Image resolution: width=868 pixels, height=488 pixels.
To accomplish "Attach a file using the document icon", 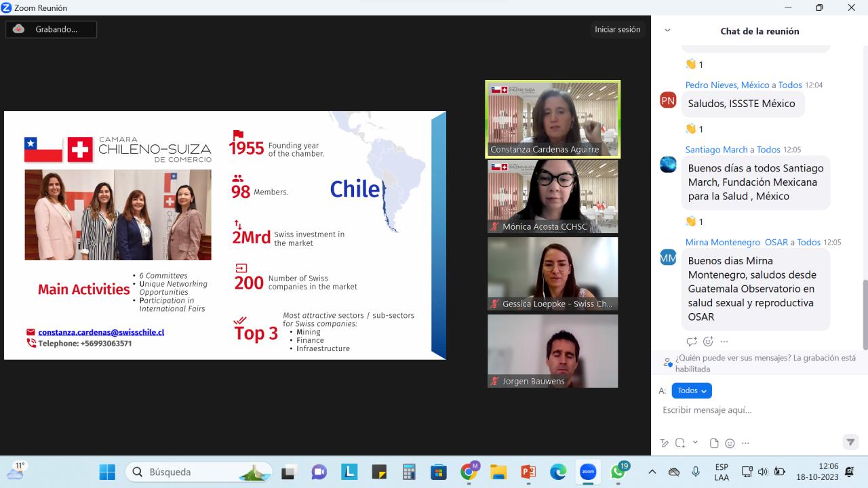I will 714,443.
